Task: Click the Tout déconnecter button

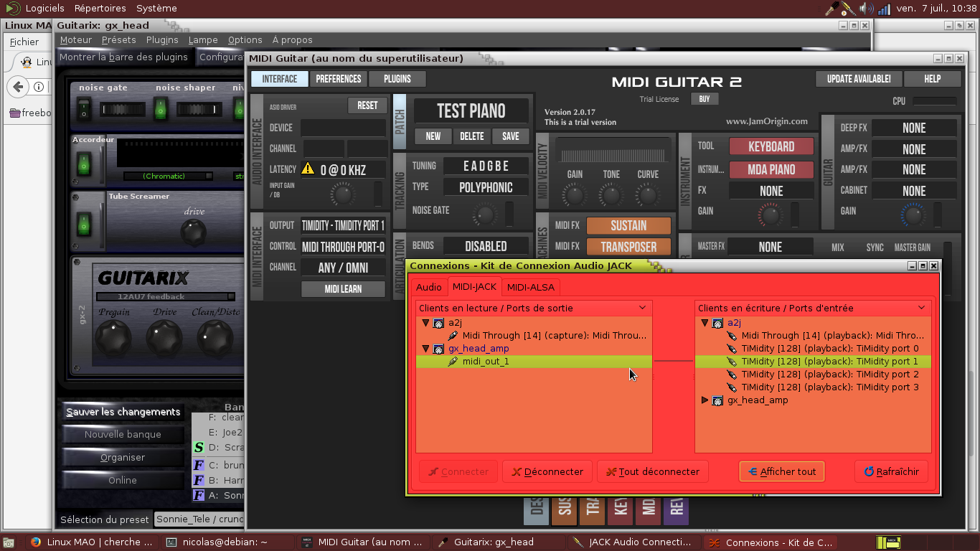Action: pyautogui.click(x=653, y=472)
